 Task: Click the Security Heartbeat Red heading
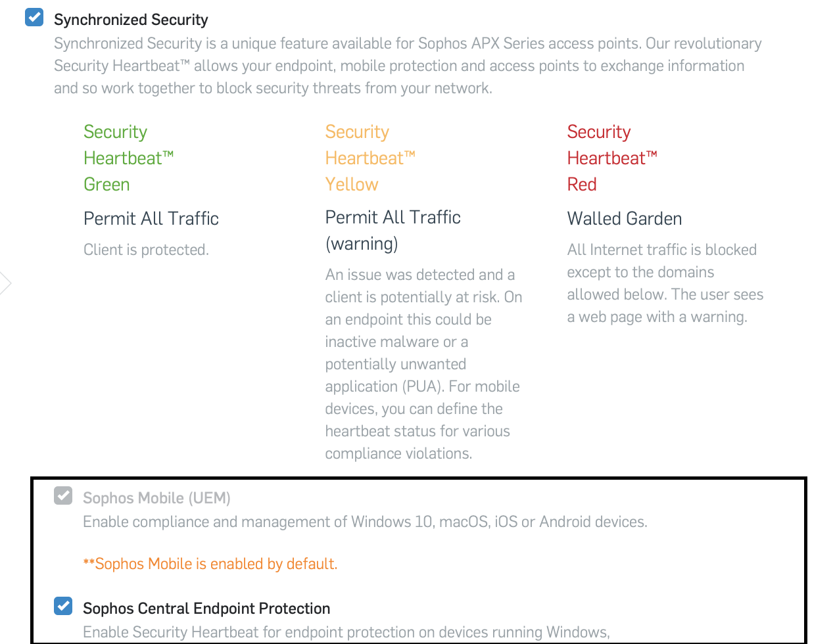(612, 158)
